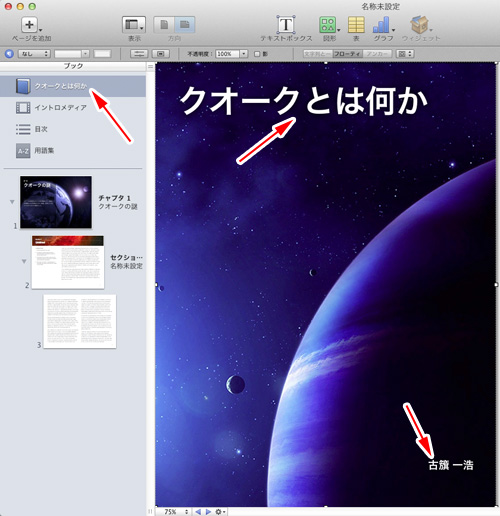Open the View (表示) toolbar menu
This screenshot has width=500, height=516.
134,25
